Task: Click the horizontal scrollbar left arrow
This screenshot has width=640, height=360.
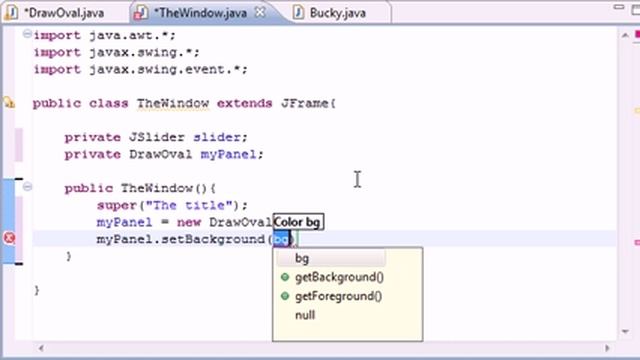Action: pyautogui.click(x=41, y=348)
